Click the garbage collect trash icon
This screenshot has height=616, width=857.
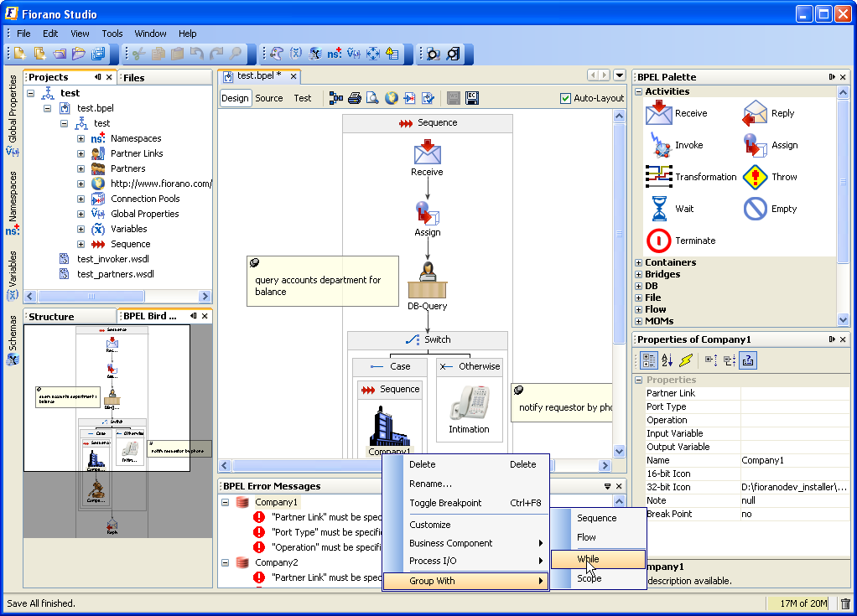[x=845, y=603]
